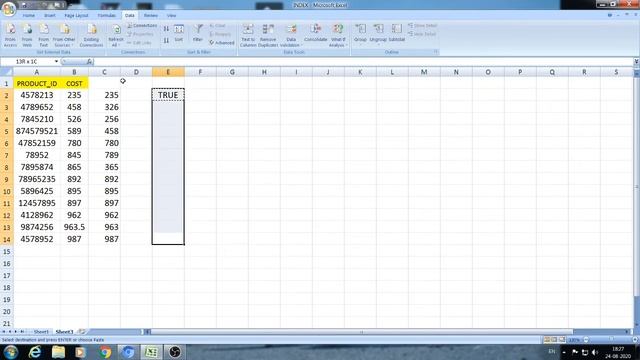The image size is (640, 360).
Task: Click Refresh All button
Action: tap(116, 35)
